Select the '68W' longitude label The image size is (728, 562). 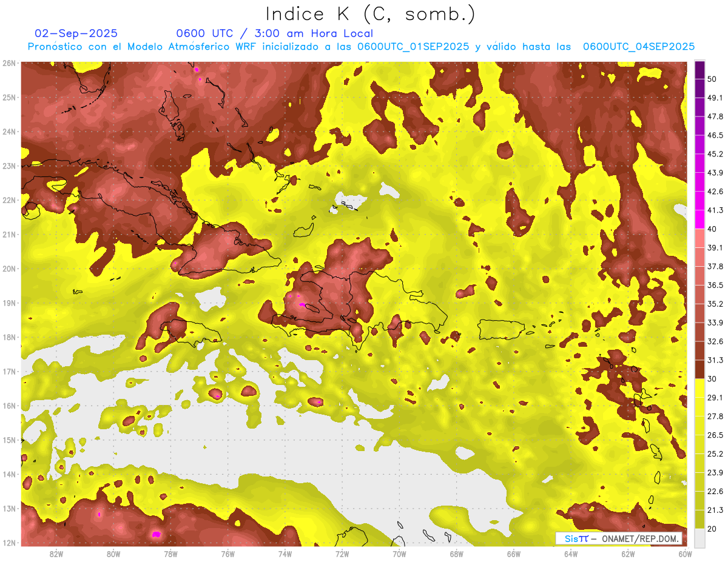click(456, 554)
